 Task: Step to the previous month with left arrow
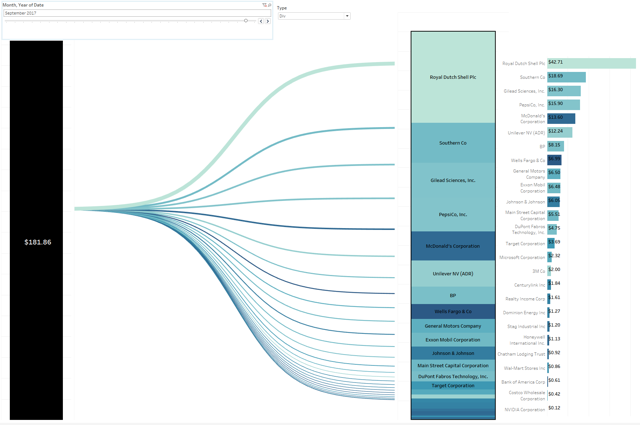(261, 21)
